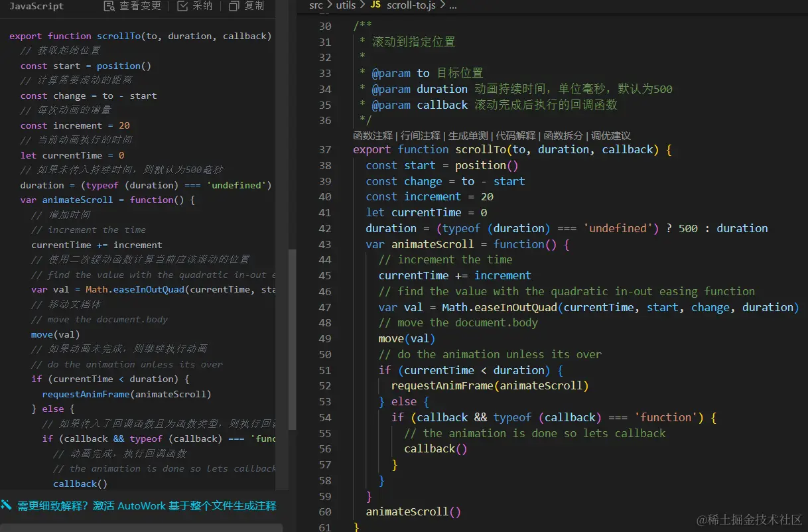808x532 pixels.
Task: Click '// move the document.body' on editor line 48
Action: 458,323
